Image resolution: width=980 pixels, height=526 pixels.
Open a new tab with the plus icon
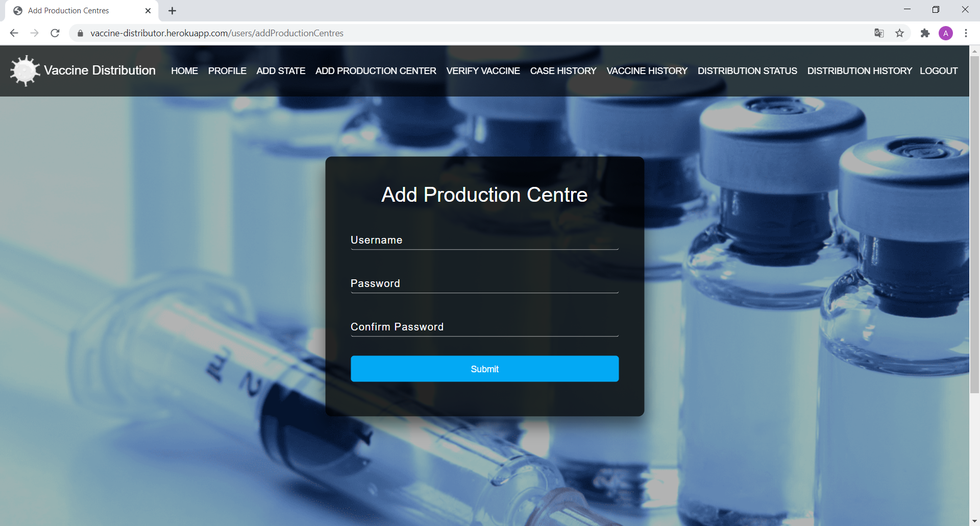pyautogui.click(x=173, y=11)
